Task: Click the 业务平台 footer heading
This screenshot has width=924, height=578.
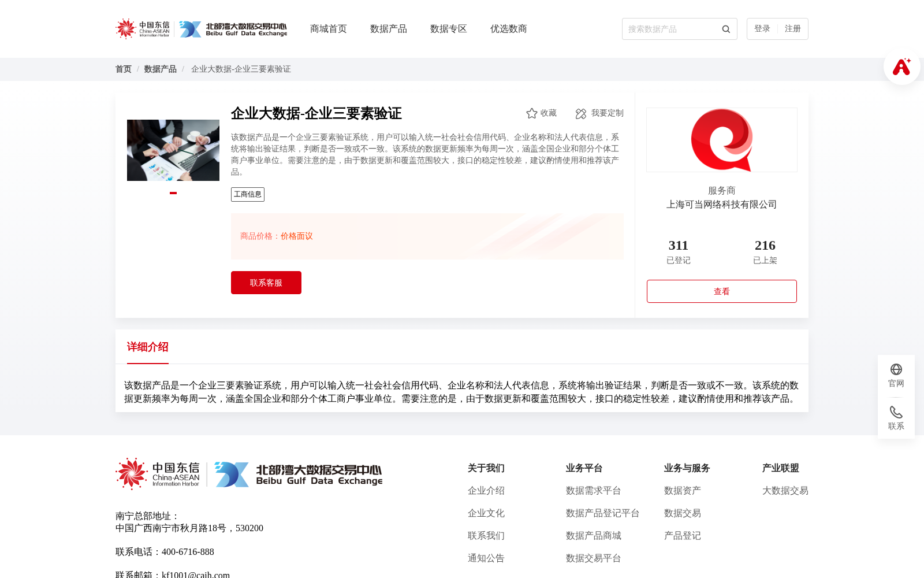Action: (584, 468)
